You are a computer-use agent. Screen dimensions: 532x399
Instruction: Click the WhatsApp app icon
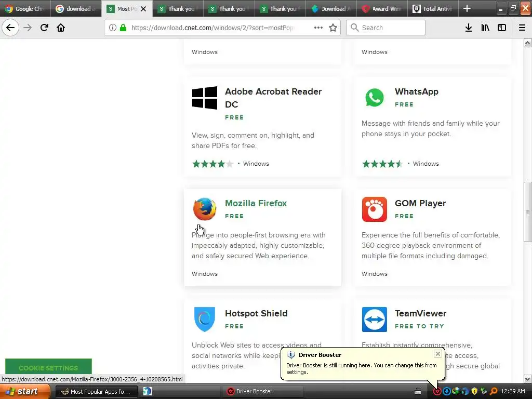point(374,98)
